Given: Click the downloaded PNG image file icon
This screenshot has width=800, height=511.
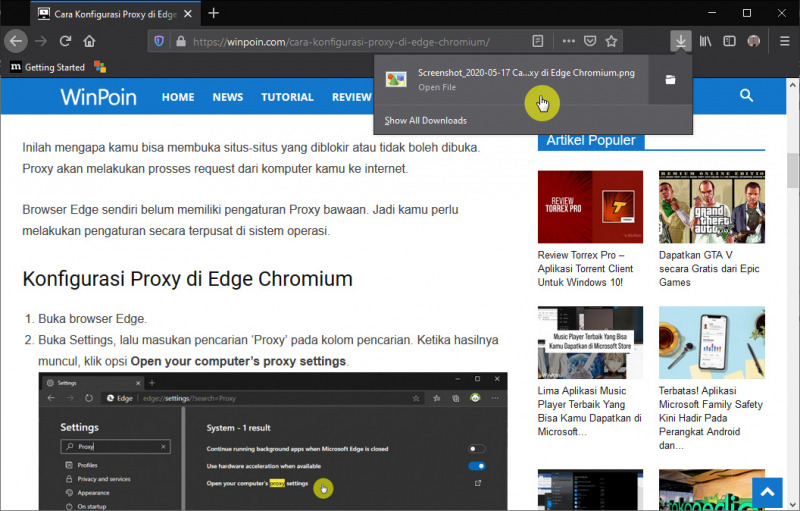Looking at the screenshot, I should coord(396,79).
